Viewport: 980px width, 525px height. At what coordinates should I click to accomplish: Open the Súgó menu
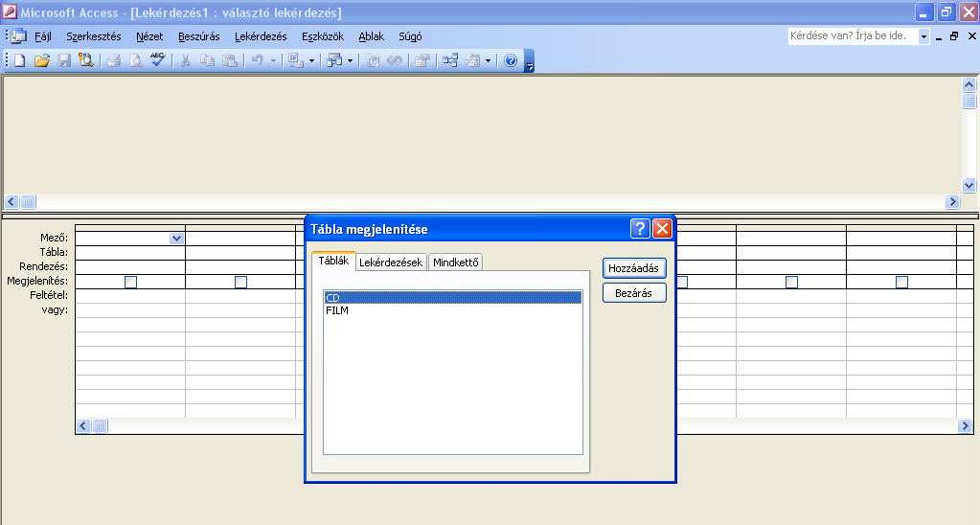[410, 36]
